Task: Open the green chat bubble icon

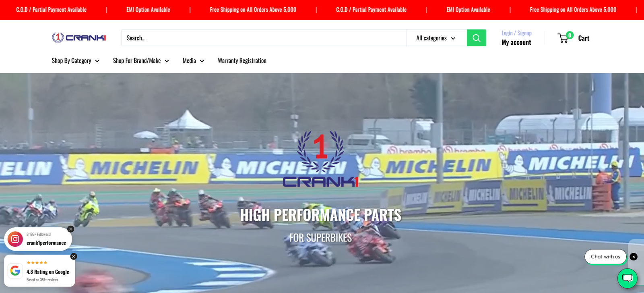Action: tap(627, 278)
